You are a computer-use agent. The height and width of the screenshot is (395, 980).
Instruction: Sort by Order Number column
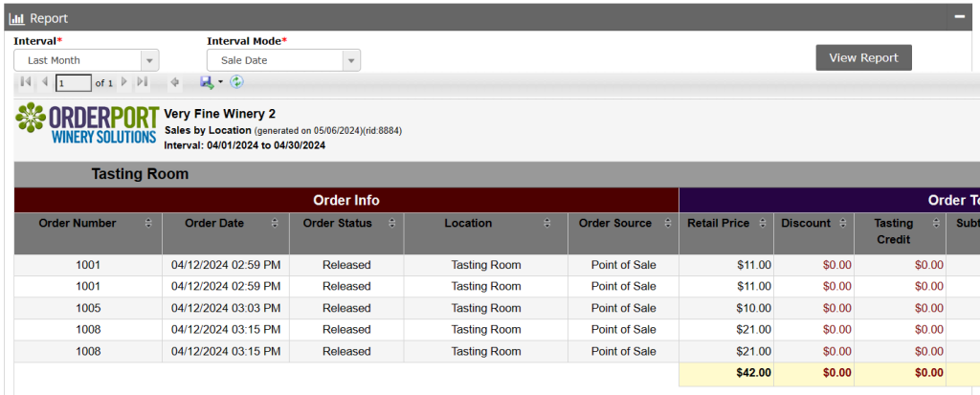[x=148, y=224]
